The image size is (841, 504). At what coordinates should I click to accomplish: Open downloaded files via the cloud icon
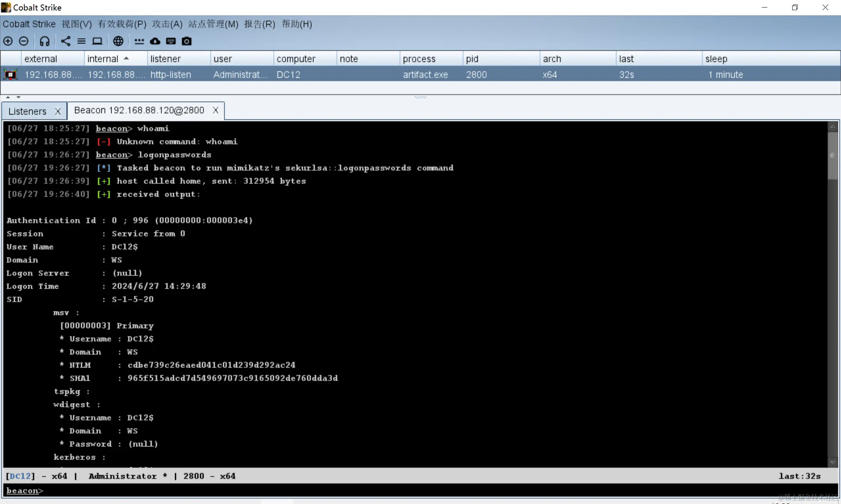pos(155,41)
